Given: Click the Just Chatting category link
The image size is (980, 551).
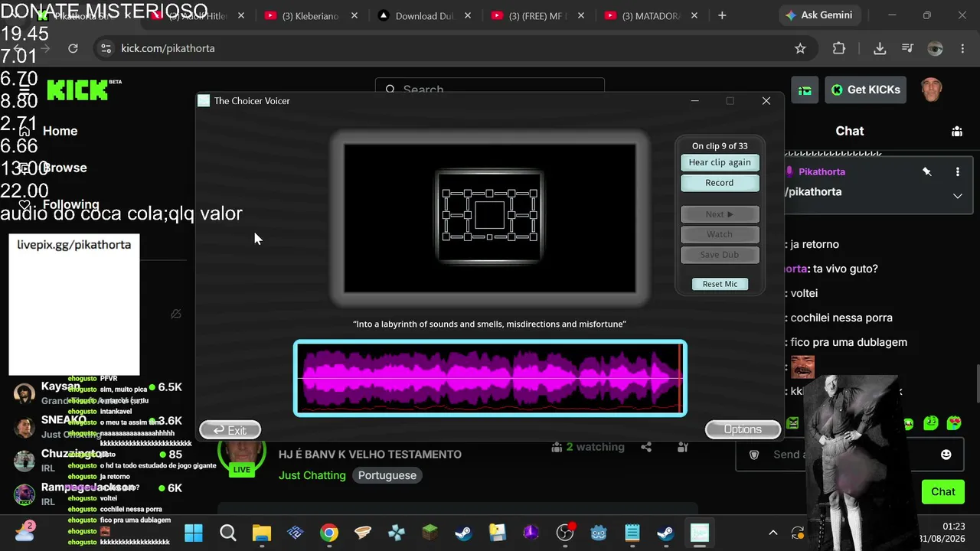Looking at the screenshot, I should click(312, 475).
